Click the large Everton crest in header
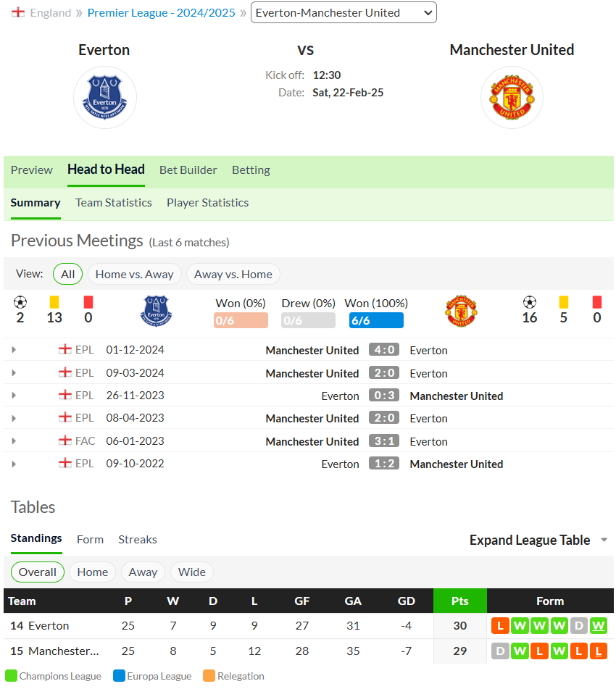 pyautogui.click(x=104, y=98)
